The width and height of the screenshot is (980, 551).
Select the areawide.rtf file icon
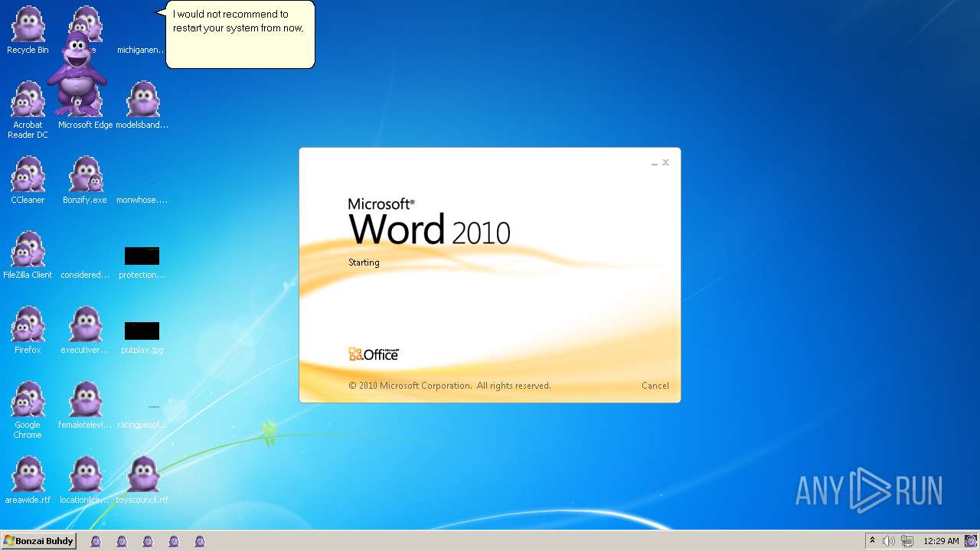point(28,481)
